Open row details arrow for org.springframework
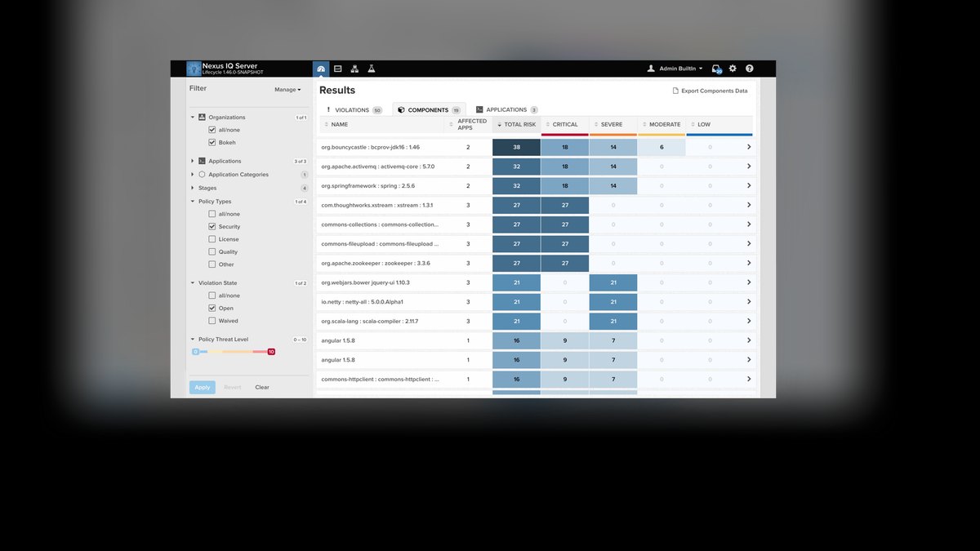This screenshot has height=551, width=980. 749,185
